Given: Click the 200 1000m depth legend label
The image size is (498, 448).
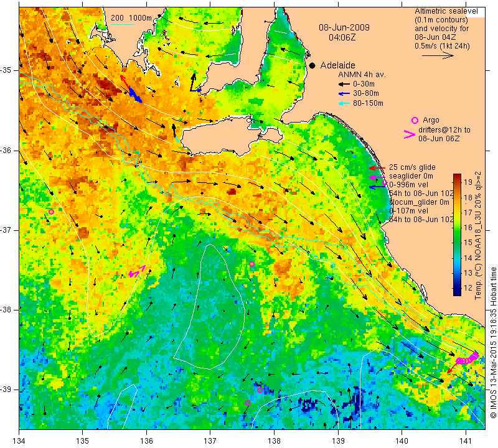Looking at the screenshot, I should click(131, 18).
